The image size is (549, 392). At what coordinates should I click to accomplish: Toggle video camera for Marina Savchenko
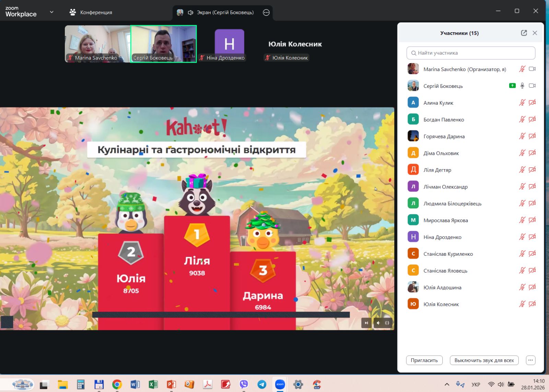(x=532, y=69)
